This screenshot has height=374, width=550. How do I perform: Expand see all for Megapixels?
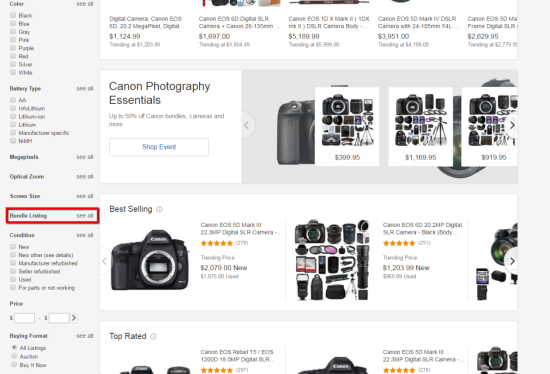pos(85,157)
